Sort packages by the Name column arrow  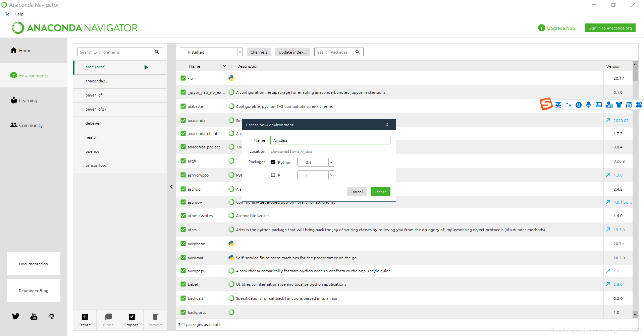tap(224, 66)
